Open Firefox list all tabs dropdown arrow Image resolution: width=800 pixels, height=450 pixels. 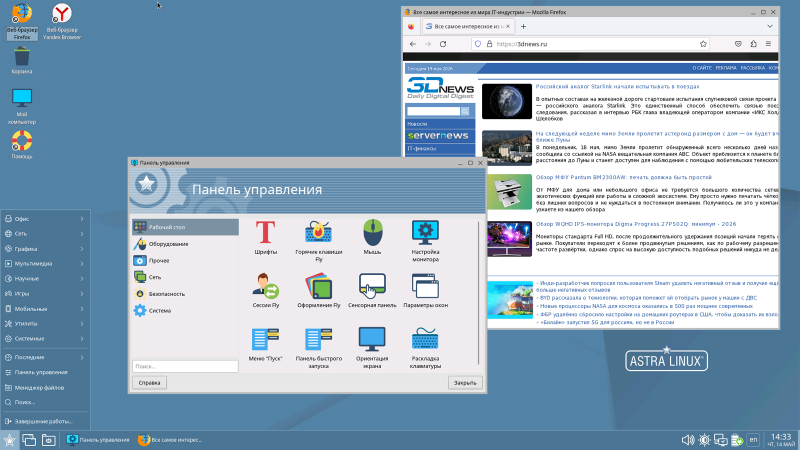[x=770, y=26]
